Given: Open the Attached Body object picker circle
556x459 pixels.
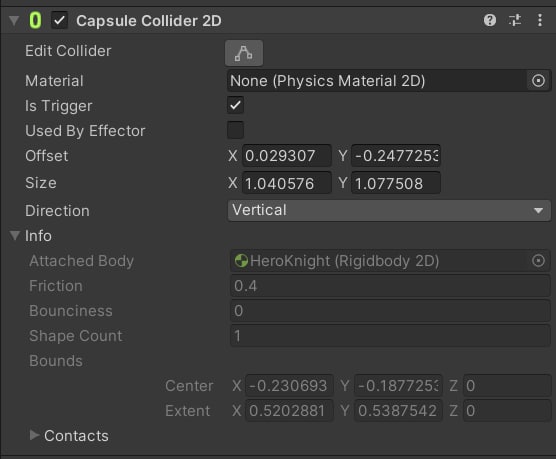Looking at the screenshot, I should point(538,261).
